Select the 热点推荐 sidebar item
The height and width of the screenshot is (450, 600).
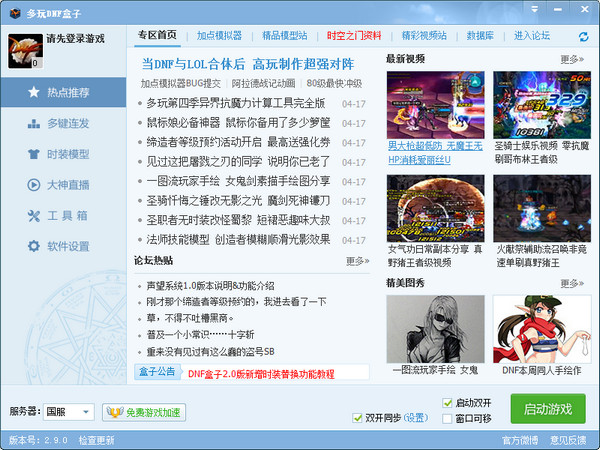[63, 92]
